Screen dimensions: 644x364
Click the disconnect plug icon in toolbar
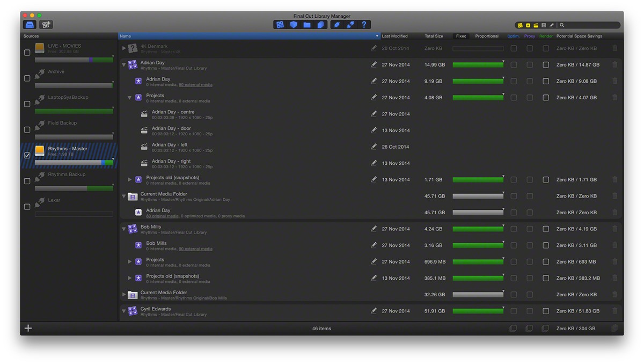click(350, 25)
